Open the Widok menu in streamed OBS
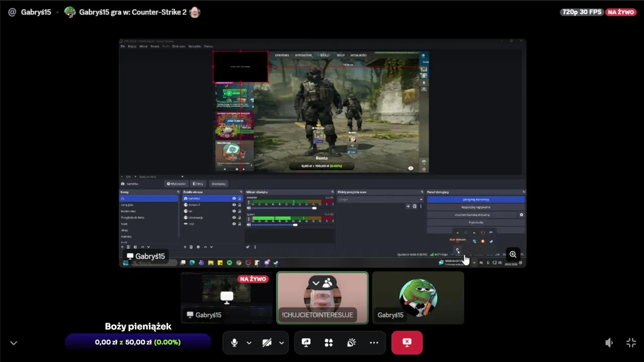The width and height of the screenshot is (644, 362). (x=143, y=46)
